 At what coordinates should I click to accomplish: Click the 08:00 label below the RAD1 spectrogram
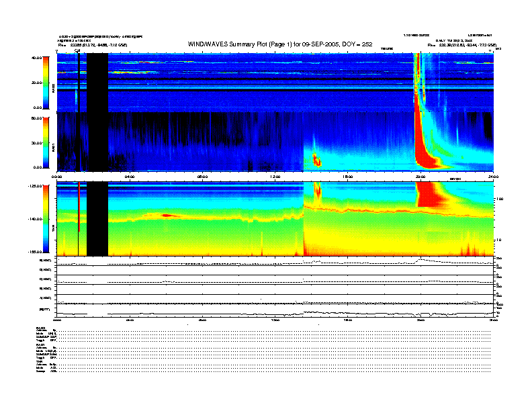click(203, 177)
